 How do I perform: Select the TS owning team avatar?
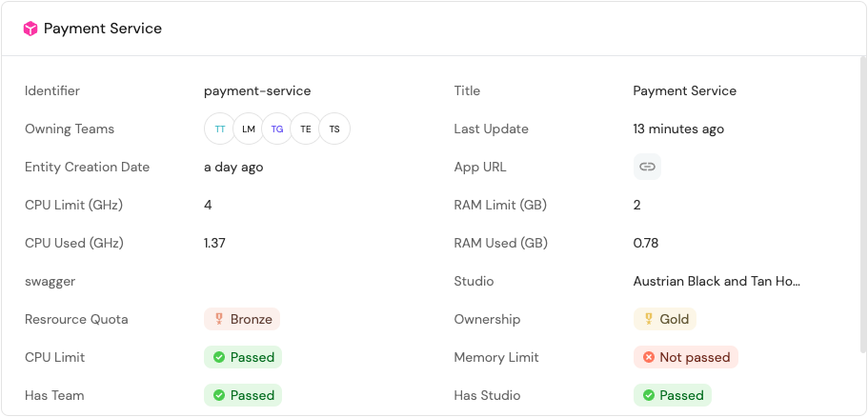pos(334,129)
